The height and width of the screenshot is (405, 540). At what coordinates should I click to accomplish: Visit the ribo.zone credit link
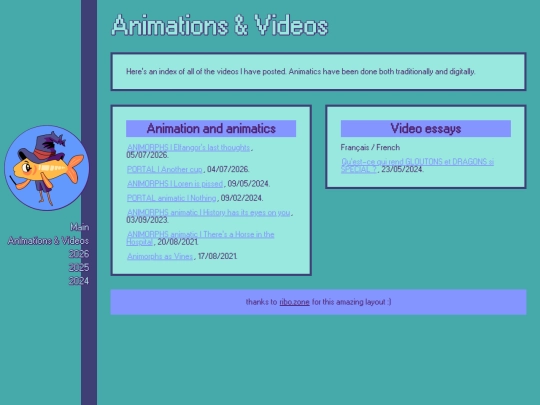click(294, 302)
